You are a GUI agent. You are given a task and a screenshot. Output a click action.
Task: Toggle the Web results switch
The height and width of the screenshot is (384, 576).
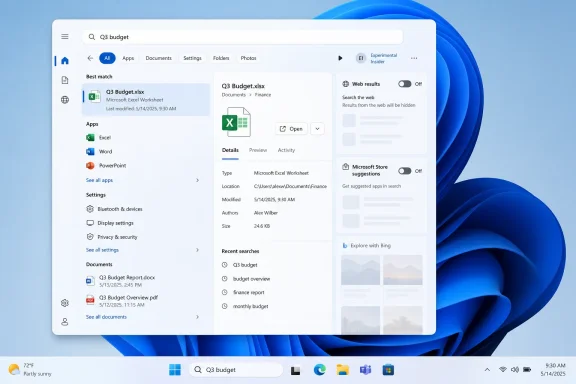404,84
